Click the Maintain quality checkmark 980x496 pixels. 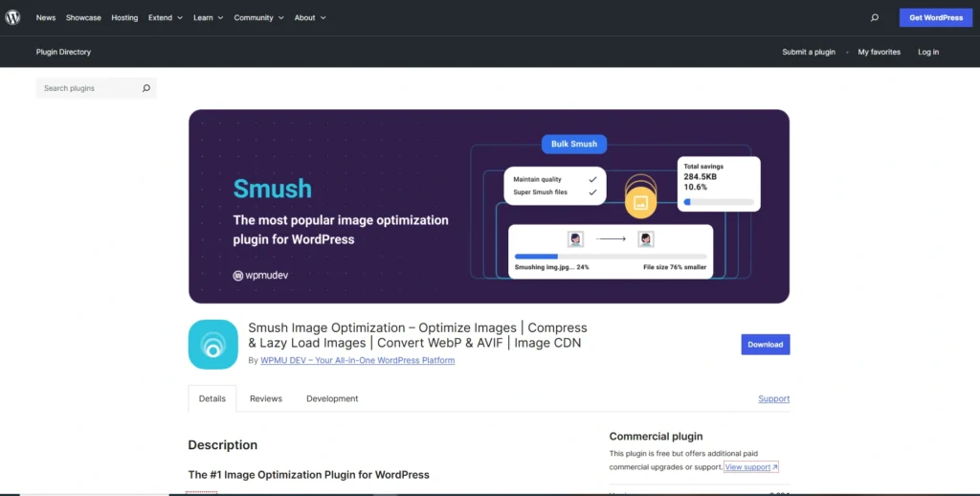592,179
